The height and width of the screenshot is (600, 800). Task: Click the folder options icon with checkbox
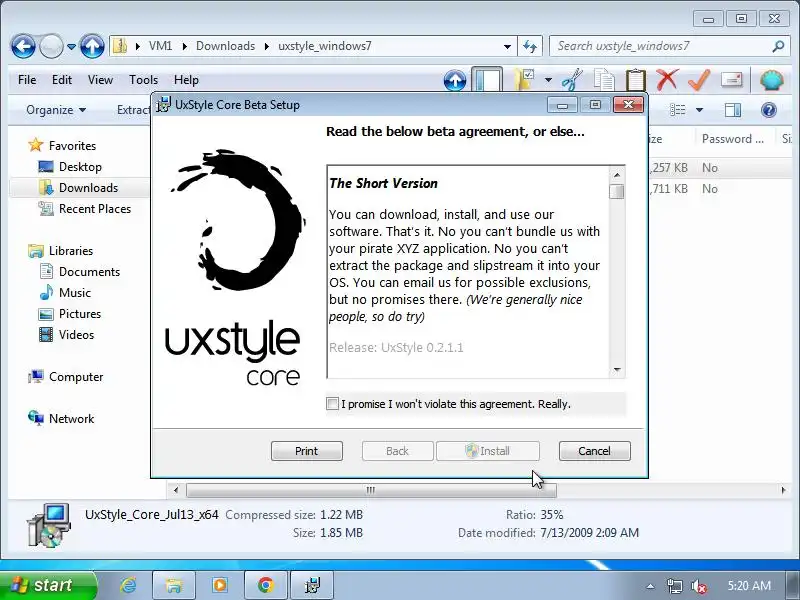(524, 80)
